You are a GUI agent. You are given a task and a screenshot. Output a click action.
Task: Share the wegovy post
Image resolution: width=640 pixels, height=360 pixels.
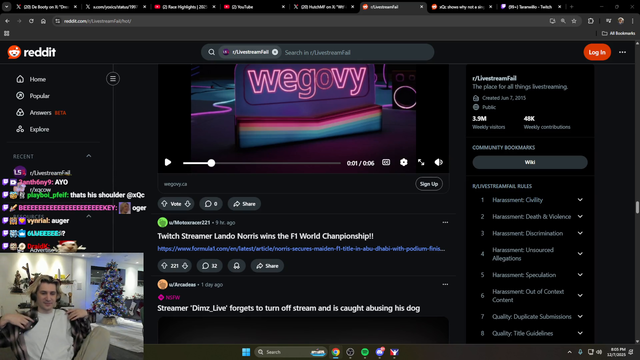[x=244, y=204]
